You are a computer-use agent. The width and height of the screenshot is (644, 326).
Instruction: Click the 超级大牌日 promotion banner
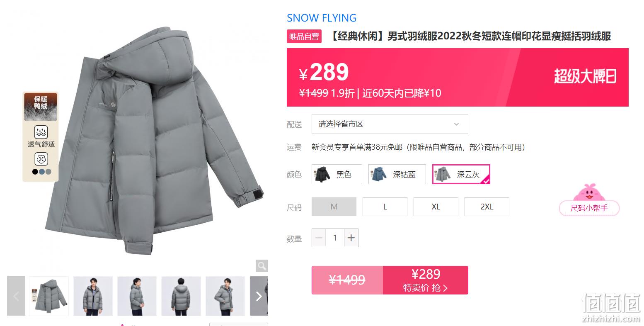click(585, 77)
